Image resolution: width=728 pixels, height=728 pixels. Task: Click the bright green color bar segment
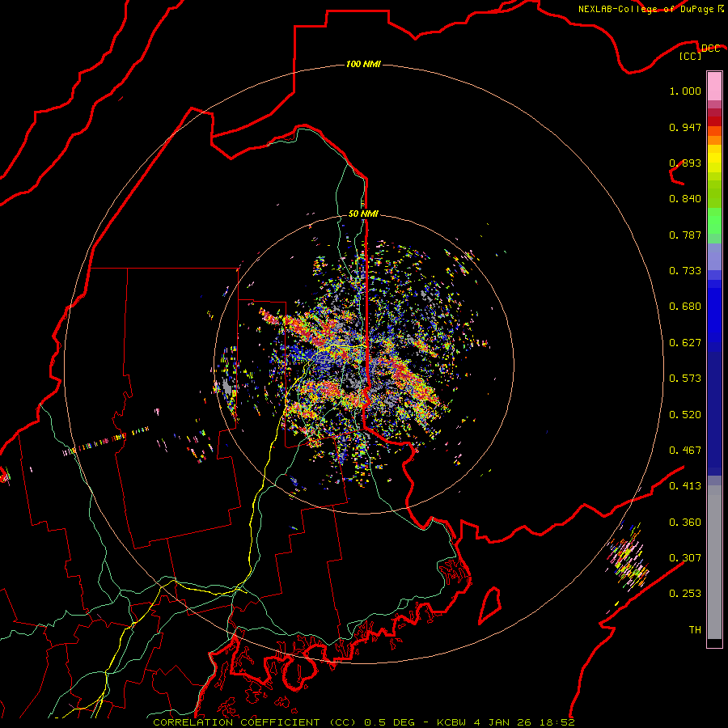point(714,221)
